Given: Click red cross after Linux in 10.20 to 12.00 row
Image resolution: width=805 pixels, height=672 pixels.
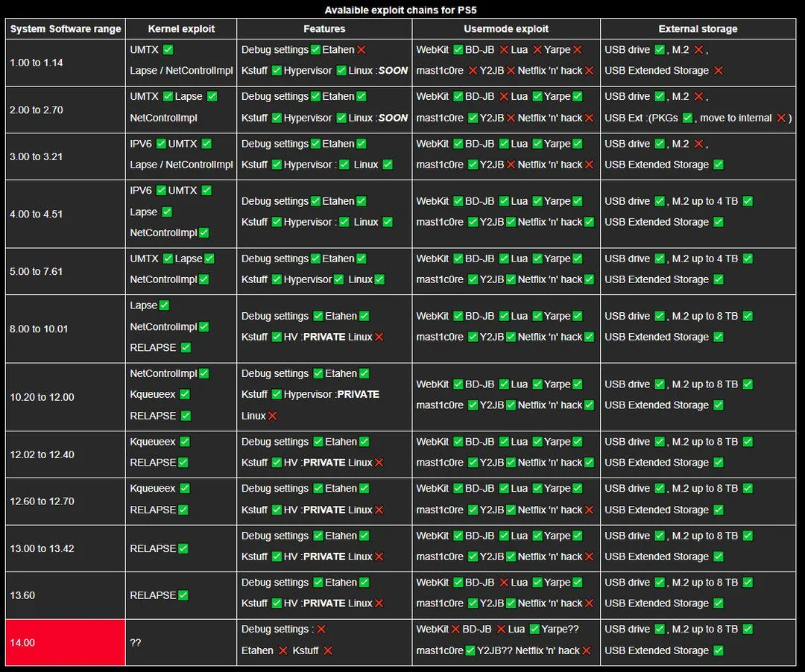Looking at the screenshot, I should (273, 416).
